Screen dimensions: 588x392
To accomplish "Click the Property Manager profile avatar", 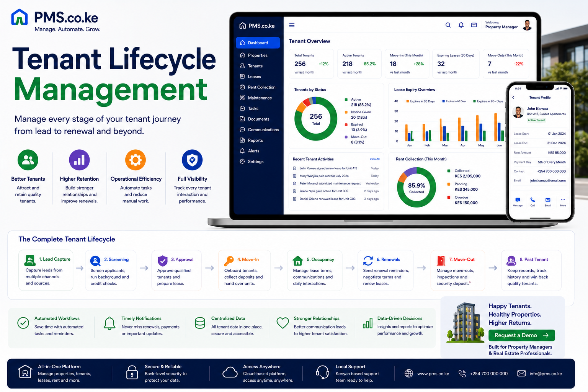I will click(x=527, y=25).
